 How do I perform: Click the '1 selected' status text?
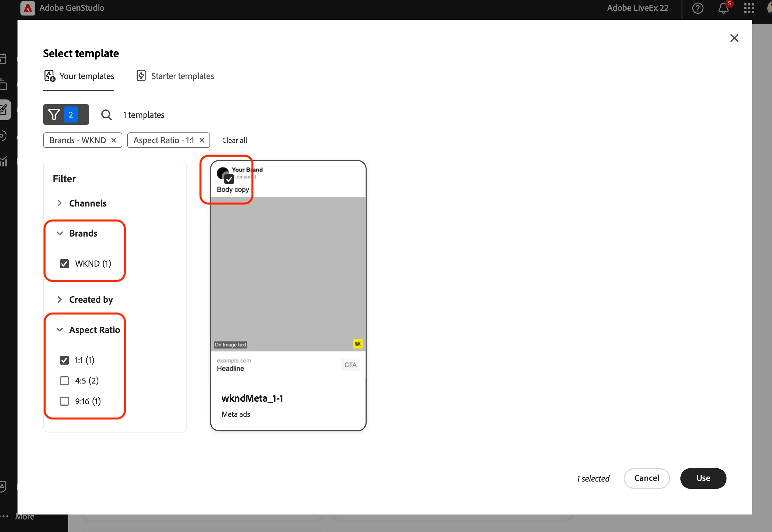(593, 479)
